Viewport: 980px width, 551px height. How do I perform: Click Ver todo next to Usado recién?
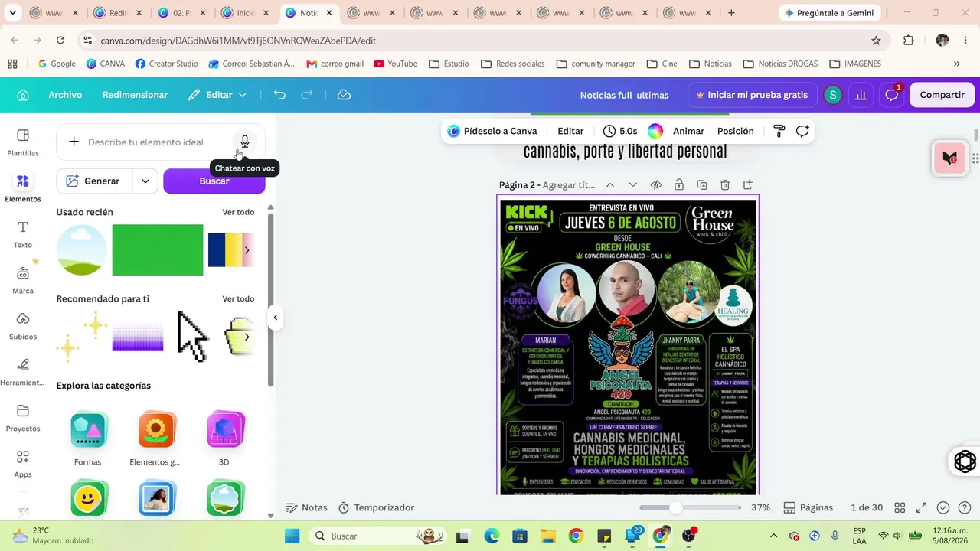[x=238, y=212]
